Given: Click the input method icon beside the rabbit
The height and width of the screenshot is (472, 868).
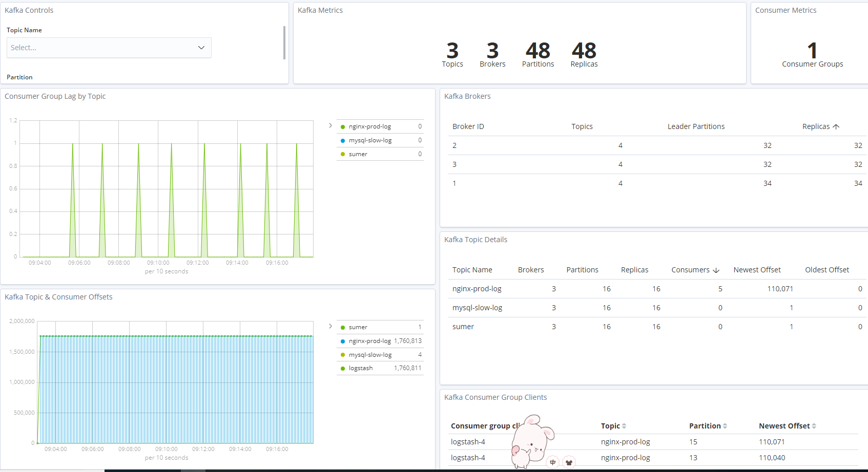Looking at the screenshot, I should tap(552, 462).
